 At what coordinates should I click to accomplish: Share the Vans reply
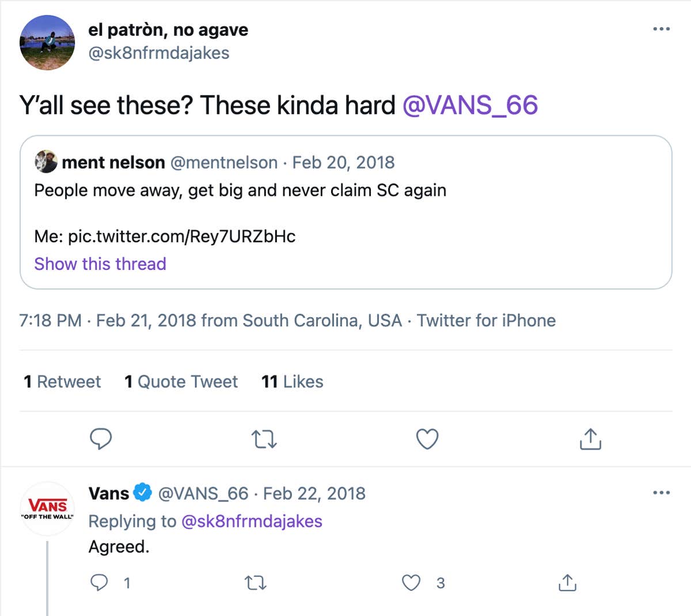click(567, 583)
